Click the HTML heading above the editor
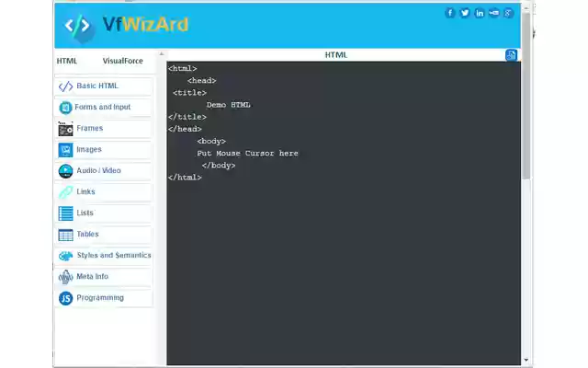This screenshot has height=368, width=588. [x=336, y=55]
